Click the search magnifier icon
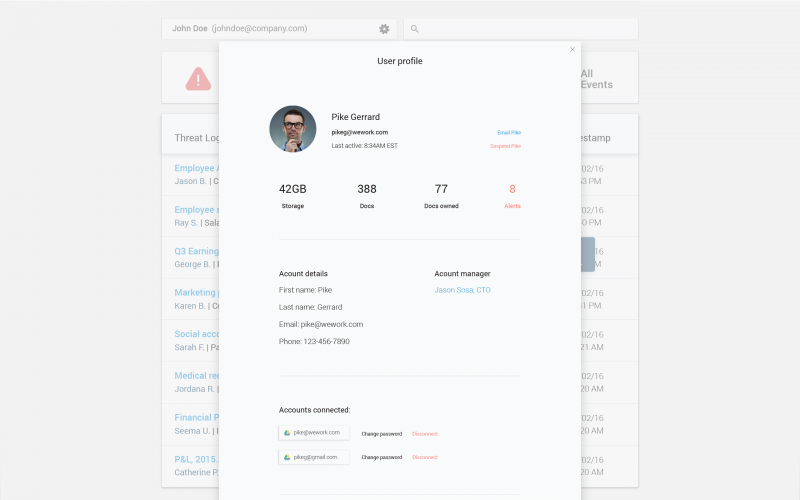Image resolution: width=800 pixels, height=500 pixels. 415,29
